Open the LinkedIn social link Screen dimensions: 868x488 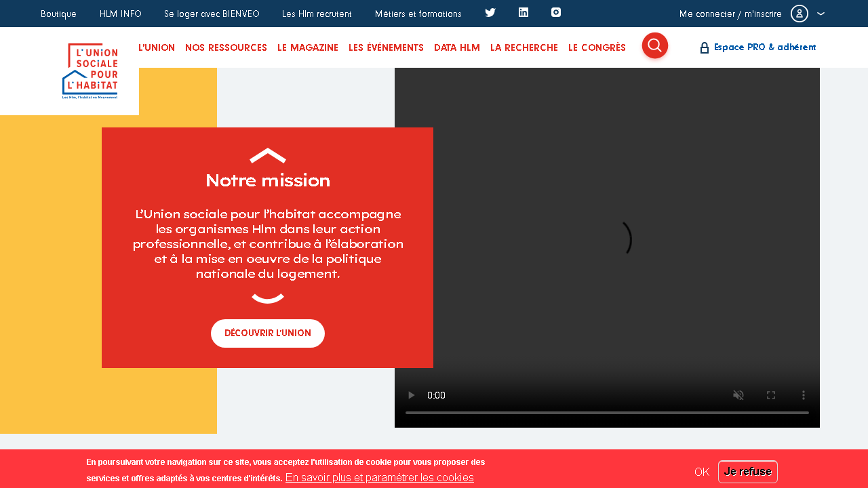pos(524,12)
